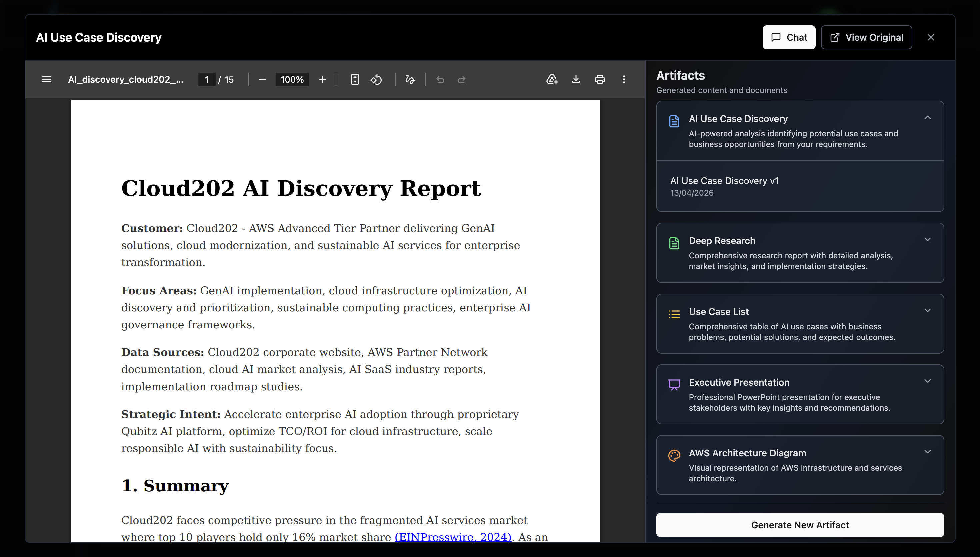The height and width of the screenshot is (557, 980).
Task: Open the PDF more actions menu
Action: tap(624, 80)
